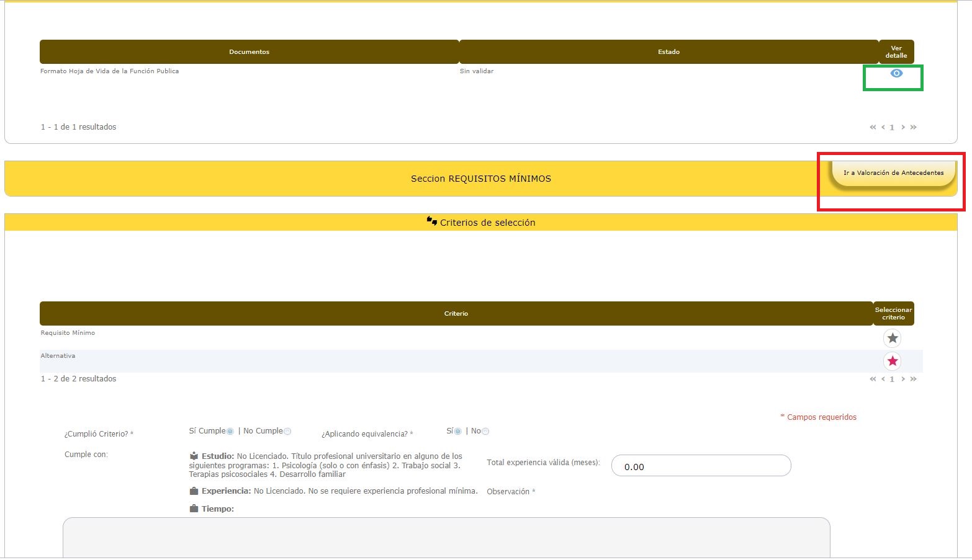Click the eye icon to view document detail

tap(896, 74)
